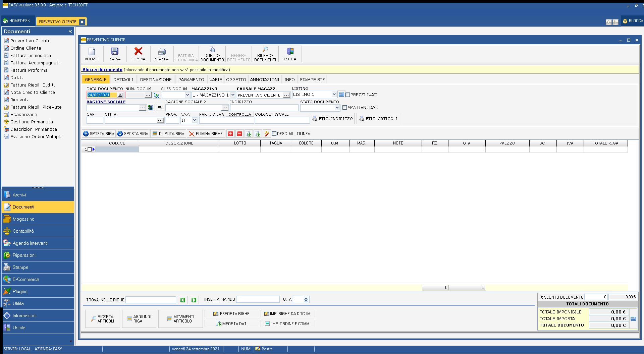Screen dimensions: 644x354
Task: Open the LISTINO 1 dropdown
Action: [x=334, y=95]
